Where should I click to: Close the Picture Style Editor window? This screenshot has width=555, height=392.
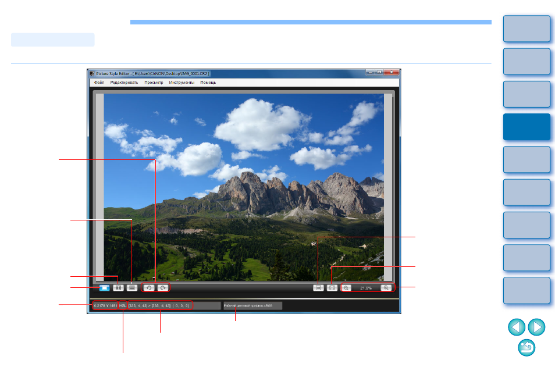click(x=392, y=73)
